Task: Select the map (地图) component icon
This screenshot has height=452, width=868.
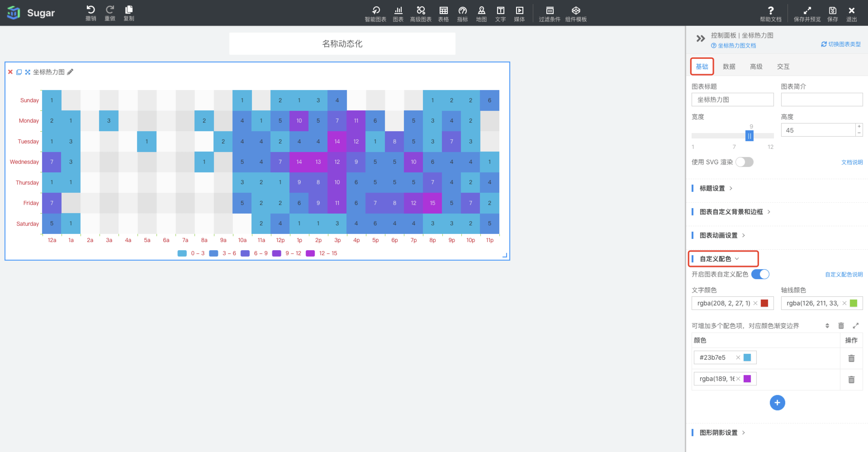Action: [481, 14]
